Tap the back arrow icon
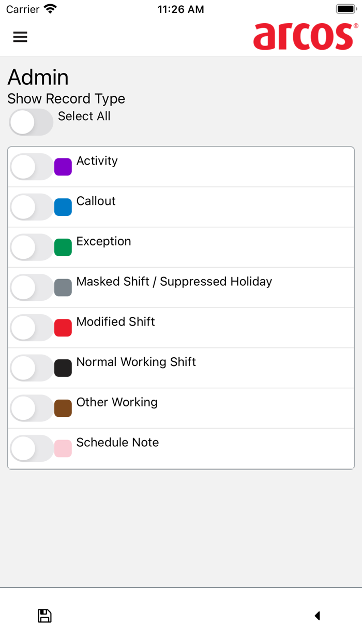362x644 pixels. point(318,616)
